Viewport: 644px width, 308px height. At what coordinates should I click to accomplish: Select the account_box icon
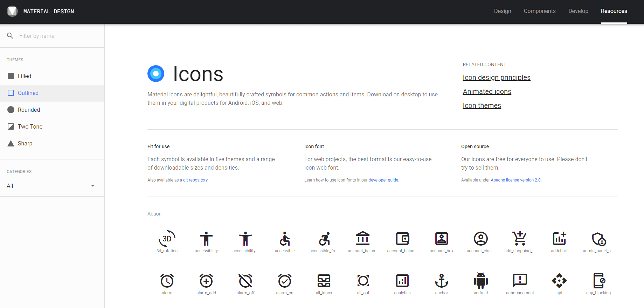[442, 239]
